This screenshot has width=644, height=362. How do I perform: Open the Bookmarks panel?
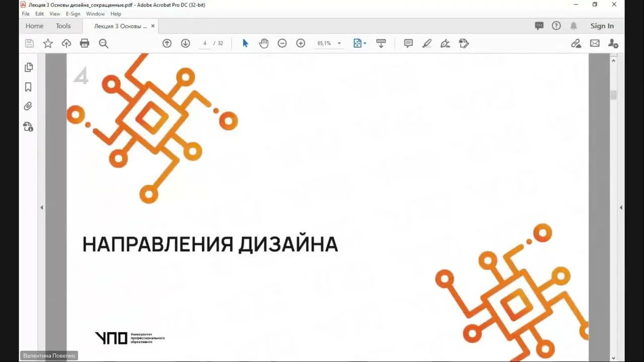(28, 87)
